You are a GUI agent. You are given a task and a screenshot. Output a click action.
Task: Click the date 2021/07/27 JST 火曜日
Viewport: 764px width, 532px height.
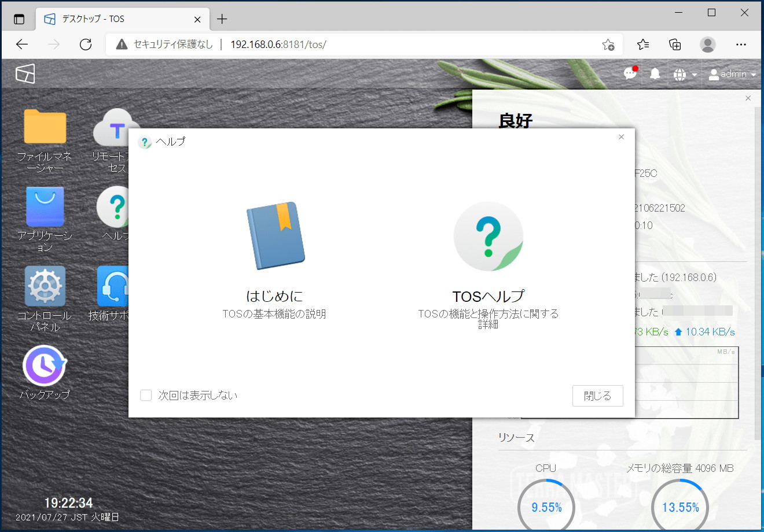click(x=67, y=517)
